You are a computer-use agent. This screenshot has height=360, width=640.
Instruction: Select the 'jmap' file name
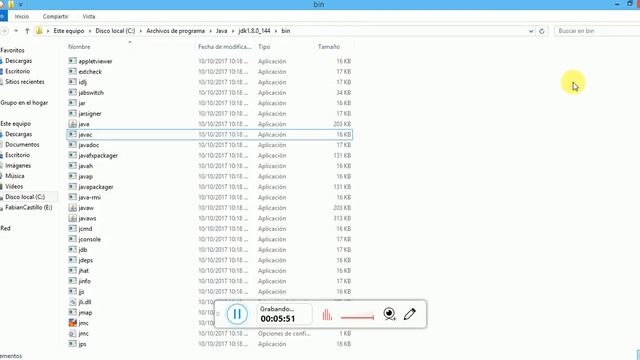(x=85, y=313)
